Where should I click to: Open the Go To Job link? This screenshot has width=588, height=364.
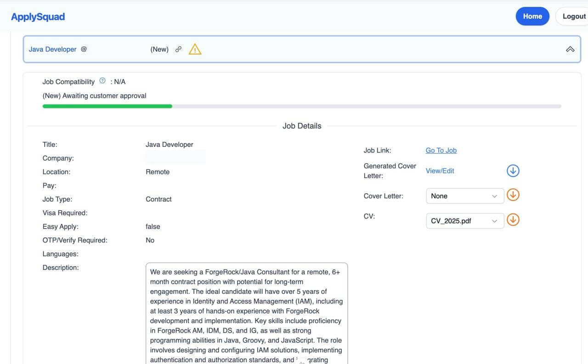tap(441, 150)
